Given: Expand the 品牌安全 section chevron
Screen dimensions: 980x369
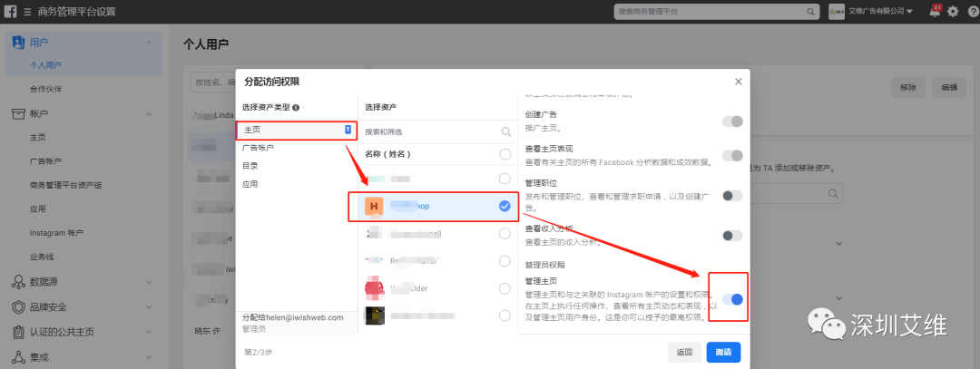Looking at the screenshot, I should click(x=149, y=307).
